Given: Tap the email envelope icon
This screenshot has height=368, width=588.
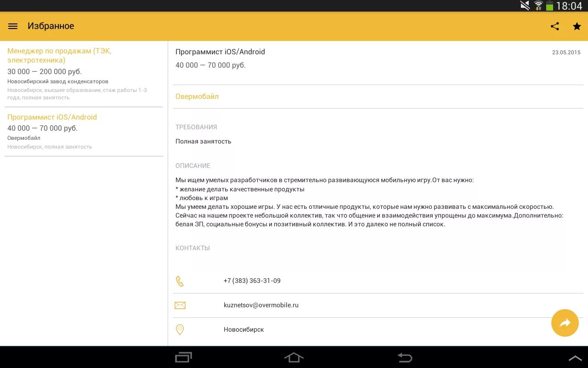Looking at the screenshot, I should point(180,305).
